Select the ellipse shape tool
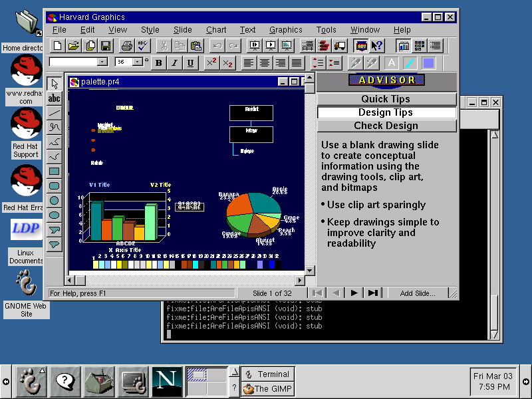Screen dimensions: 532x399 coord(55,215)
